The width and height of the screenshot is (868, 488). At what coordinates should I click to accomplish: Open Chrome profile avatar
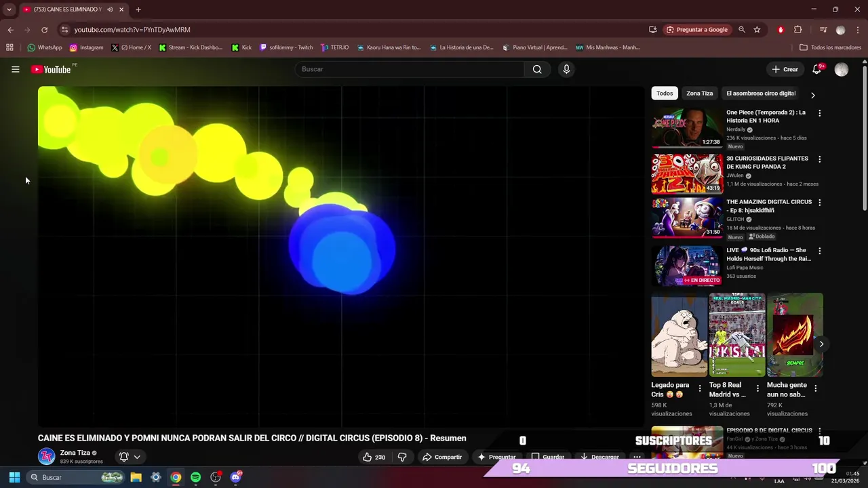(x=841, y=30)
